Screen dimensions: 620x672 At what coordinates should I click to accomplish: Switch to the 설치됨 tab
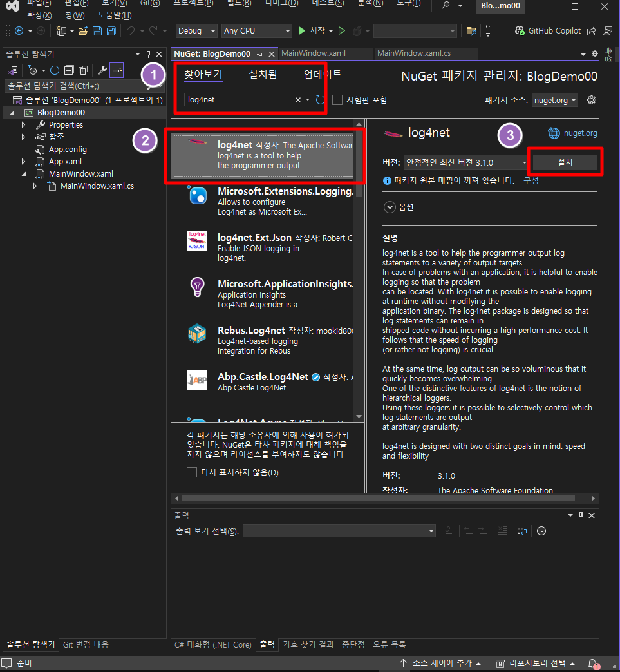tap(263, 74)
